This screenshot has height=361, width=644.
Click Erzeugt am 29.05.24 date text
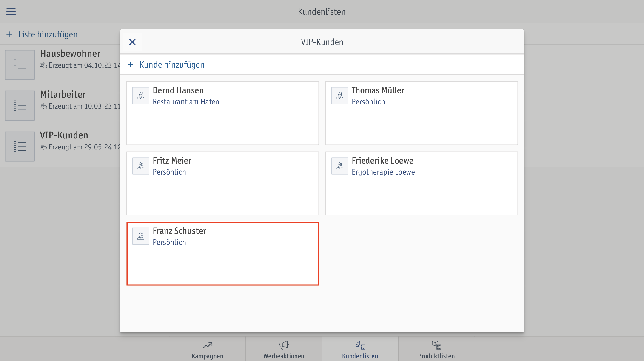84,147
